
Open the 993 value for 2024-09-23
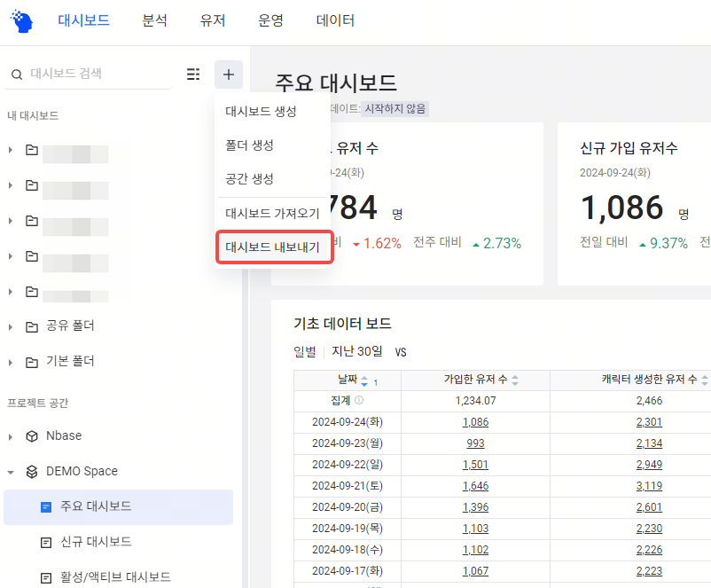click(475, 443)
